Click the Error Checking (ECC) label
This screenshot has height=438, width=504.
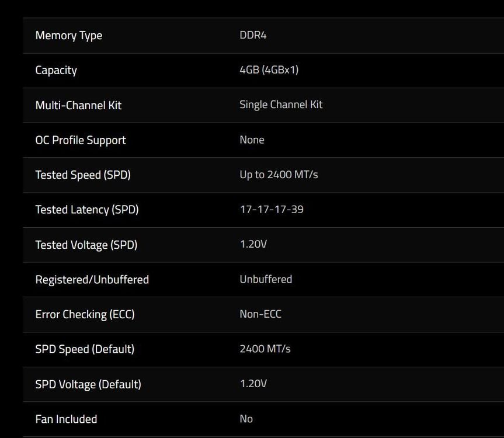[x=85, y=315]
